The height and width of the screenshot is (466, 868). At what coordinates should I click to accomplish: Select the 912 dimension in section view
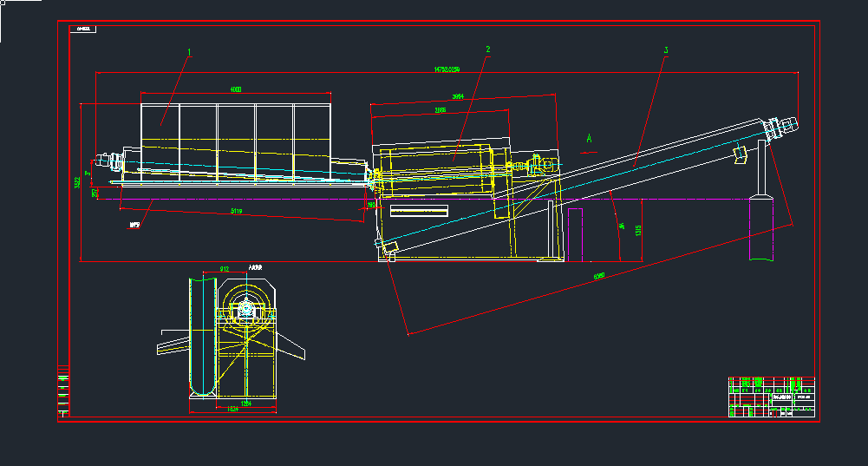[225, 270]
